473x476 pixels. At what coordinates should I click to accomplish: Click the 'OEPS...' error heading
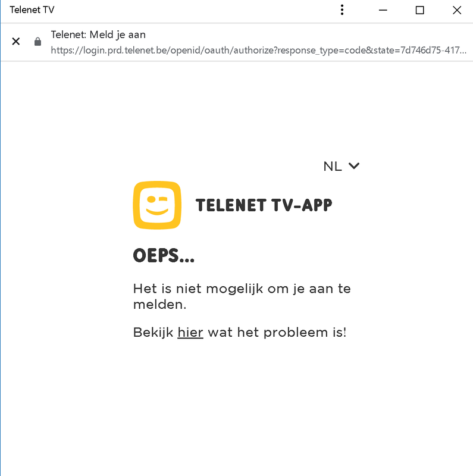coord(164,256)
